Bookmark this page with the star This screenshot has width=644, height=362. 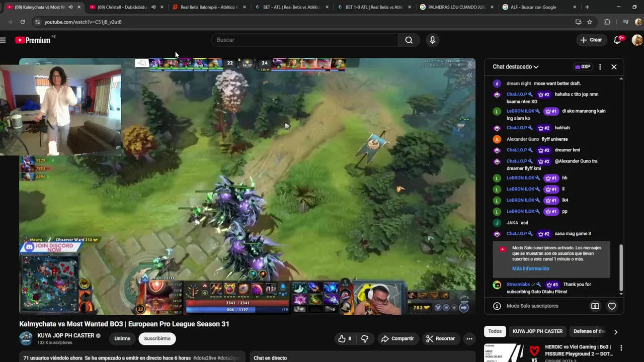click(x=590, y=22)
